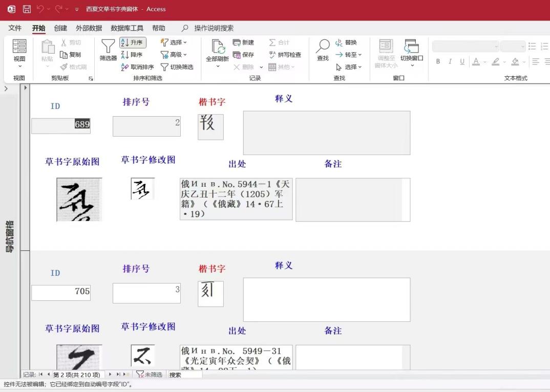Expand the 导航窗格 navigation pane

click(6, 89)
